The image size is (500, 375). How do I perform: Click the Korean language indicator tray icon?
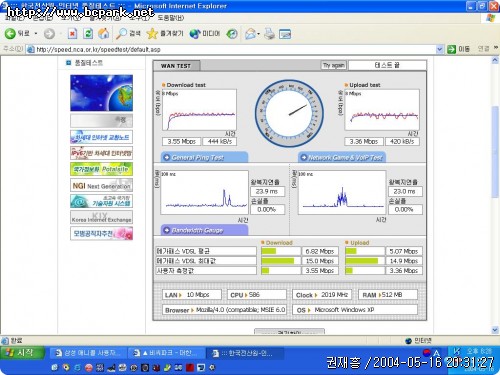(427, 353)
